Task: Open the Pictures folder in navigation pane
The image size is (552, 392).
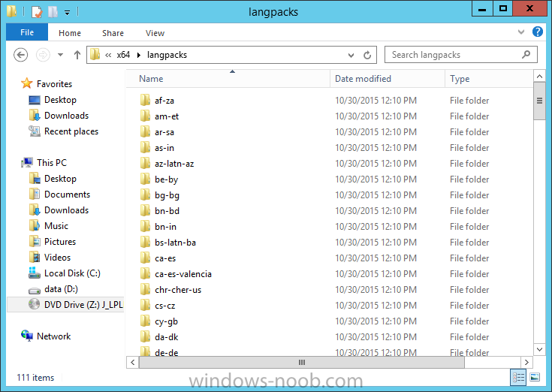Action: click(60, 242)
